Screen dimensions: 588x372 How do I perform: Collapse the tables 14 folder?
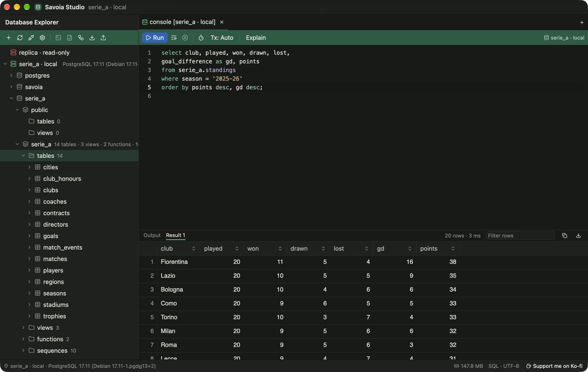point(23,156)
